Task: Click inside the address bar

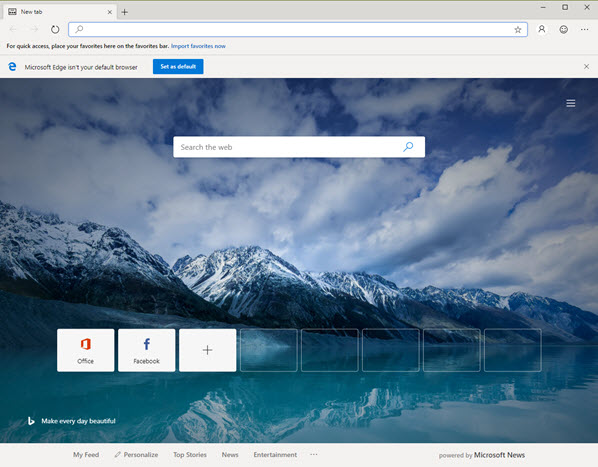Action: [298, 29]
